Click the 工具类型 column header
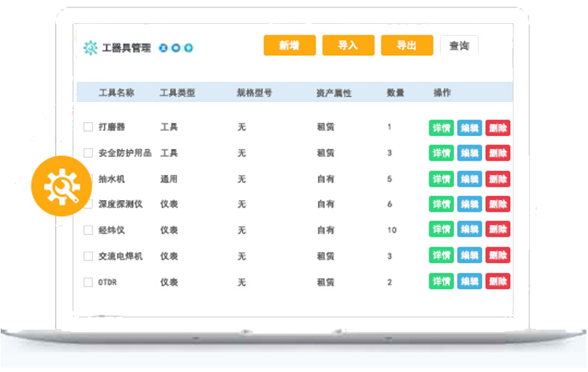The image size is (588, 372). coord(177,92)
